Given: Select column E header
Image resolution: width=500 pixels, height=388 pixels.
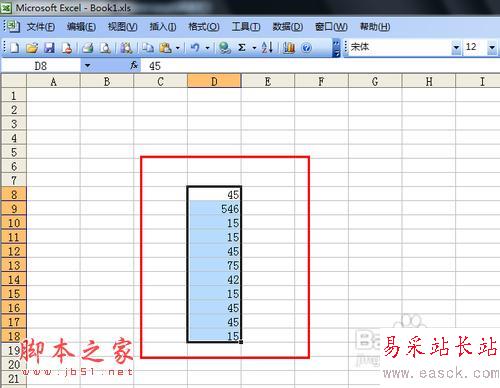Looking at the screenshot, I should pos(268,81).
